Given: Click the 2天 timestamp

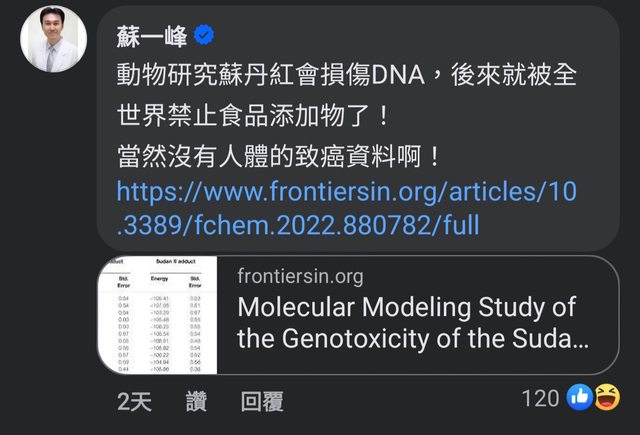Looking at the screenshot, I should pyautogui.click(x=134, y=401).
